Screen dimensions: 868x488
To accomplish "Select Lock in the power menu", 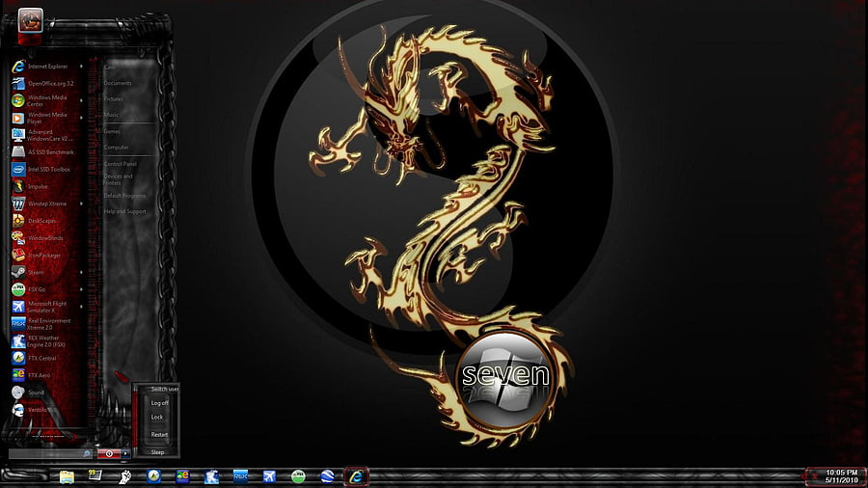I will click(x=157, y=417).
